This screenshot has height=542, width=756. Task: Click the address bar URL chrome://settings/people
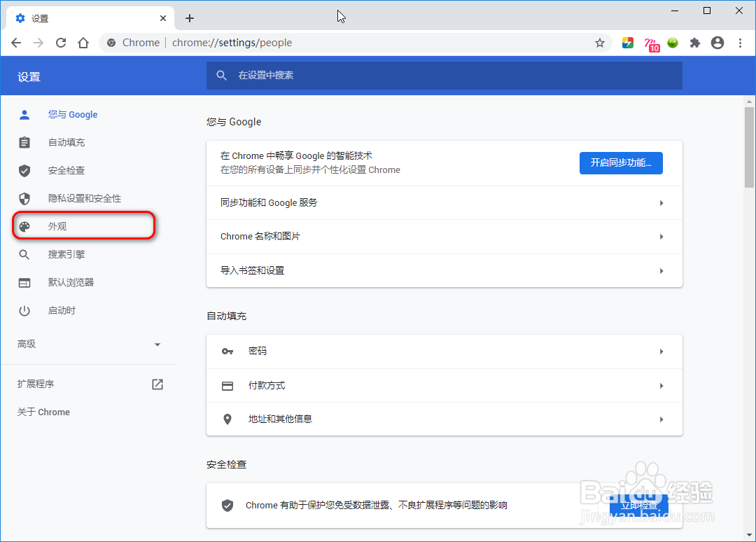pos(232,43)
